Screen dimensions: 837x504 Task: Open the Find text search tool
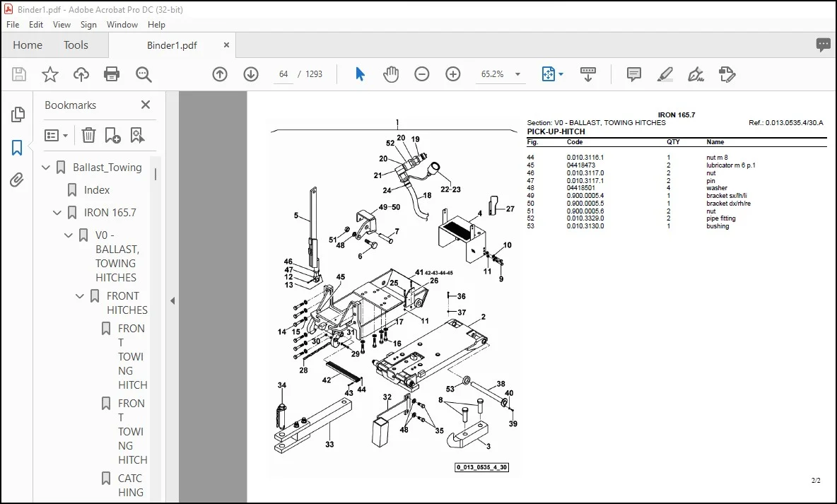144,74
